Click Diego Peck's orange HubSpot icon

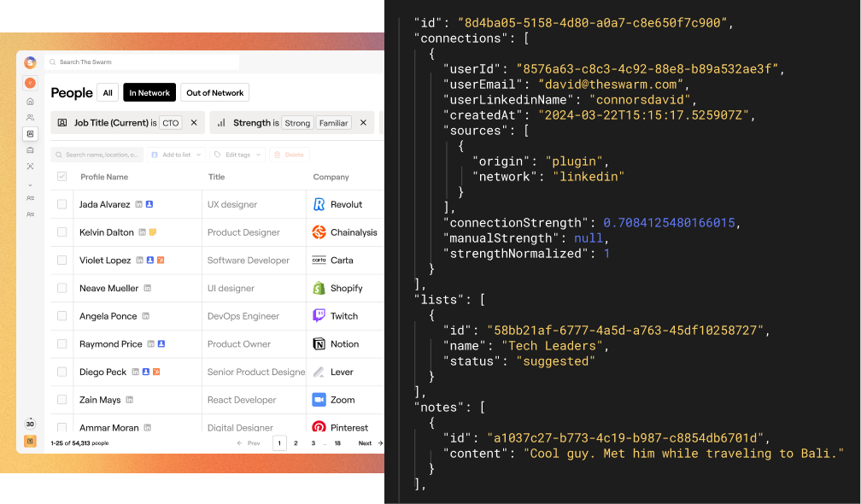coord(156,372)
